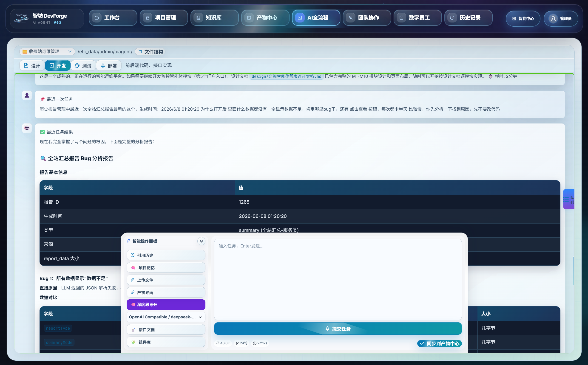The image size is (588, 365).
Task: Switch to the 测试 stage tab
Action: 83,66
